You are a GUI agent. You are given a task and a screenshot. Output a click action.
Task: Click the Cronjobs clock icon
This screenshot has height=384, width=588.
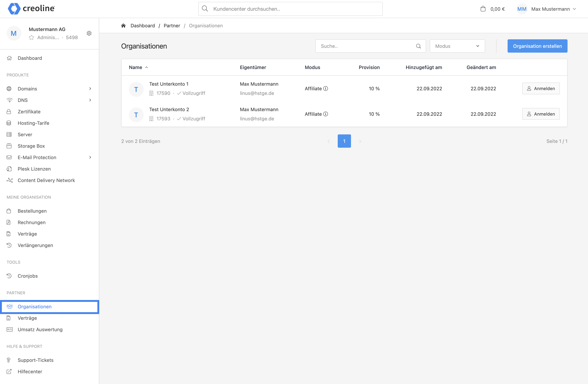[x=9, y=276]
